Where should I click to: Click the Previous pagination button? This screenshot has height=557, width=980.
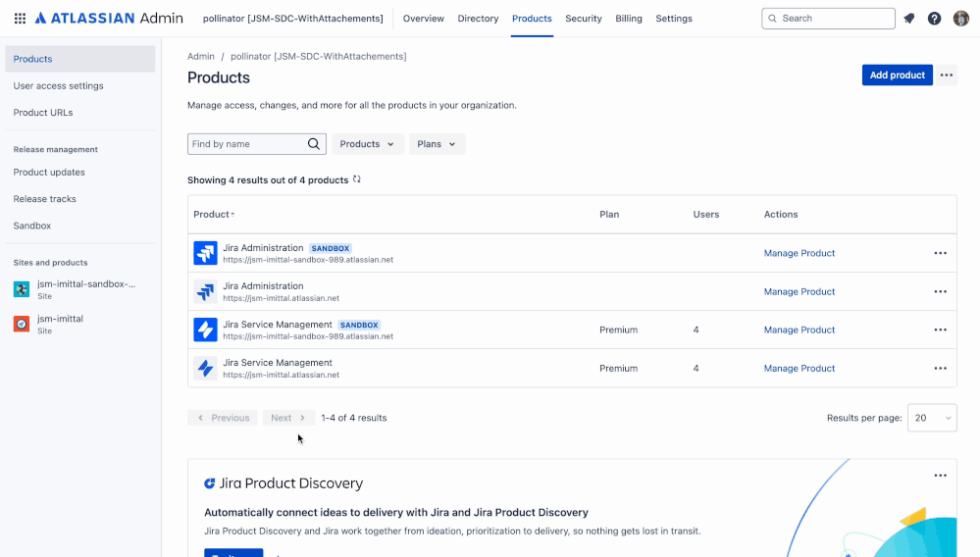point(223,418)
